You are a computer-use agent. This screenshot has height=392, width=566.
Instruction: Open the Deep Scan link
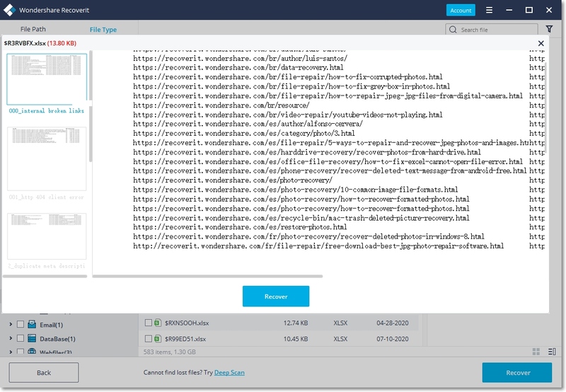point(229,372)
